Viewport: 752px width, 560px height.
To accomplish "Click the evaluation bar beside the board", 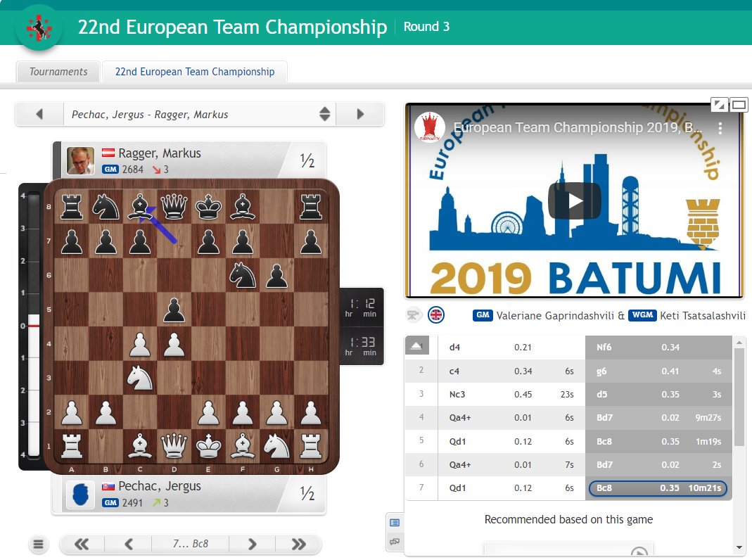I will [x=33, y=324].
